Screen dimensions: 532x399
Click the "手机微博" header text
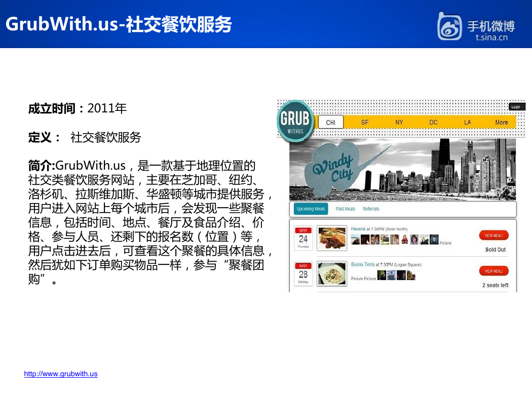point(491,26)
